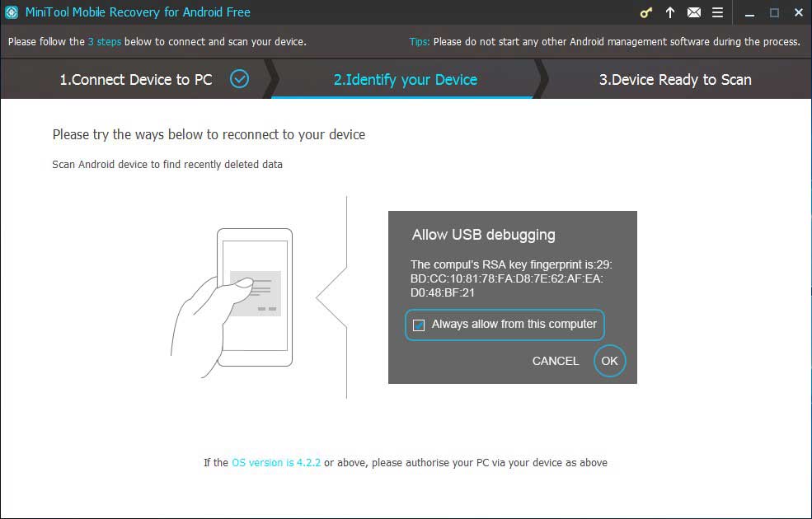Click the RSA key fingerprint text
The width and height of the screenshot is (812, 519).
pos(511,278)
